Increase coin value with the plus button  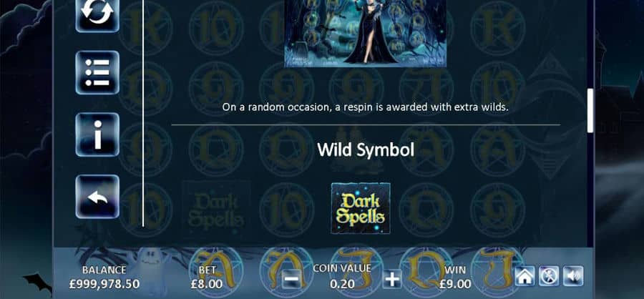[x=392, y=280]
